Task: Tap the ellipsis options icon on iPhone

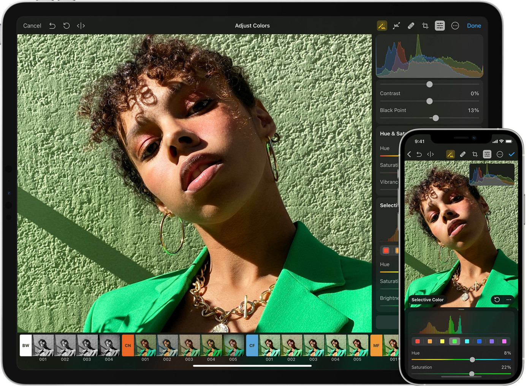Action: tap(500, 154)
